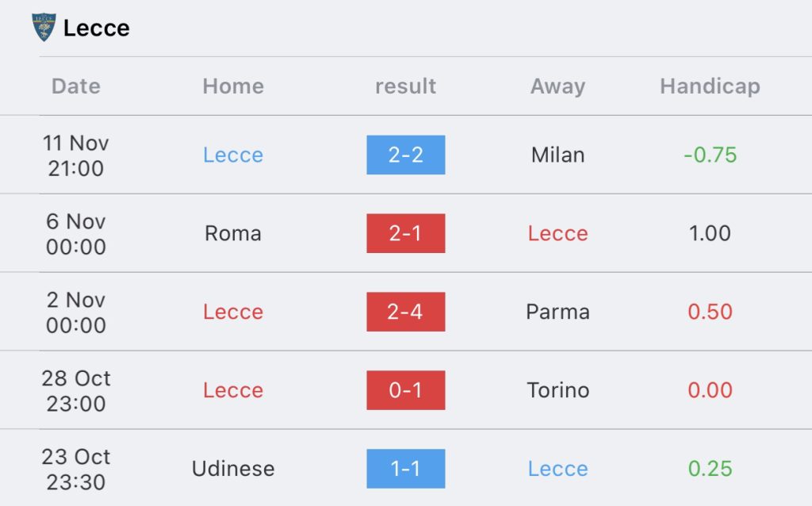
Task: Tap the 2-4 Parma result badge
Action: point(405,312)
